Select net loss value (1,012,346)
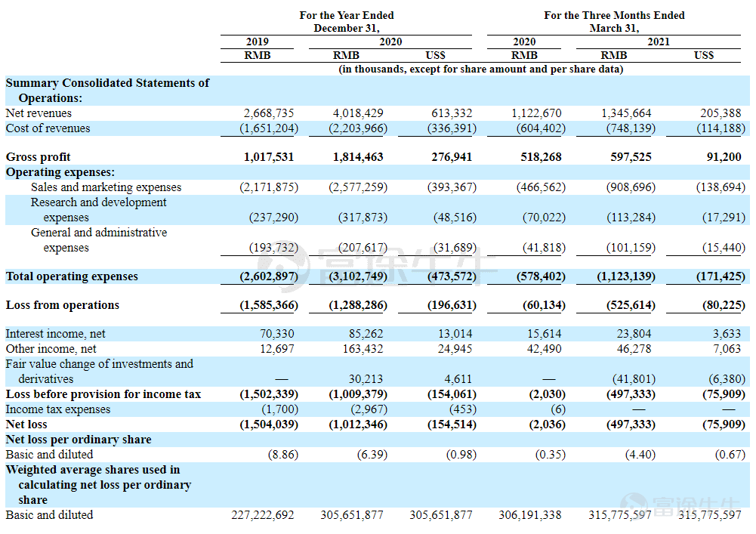The image size is (756, 534). click(x=358, y=424)
